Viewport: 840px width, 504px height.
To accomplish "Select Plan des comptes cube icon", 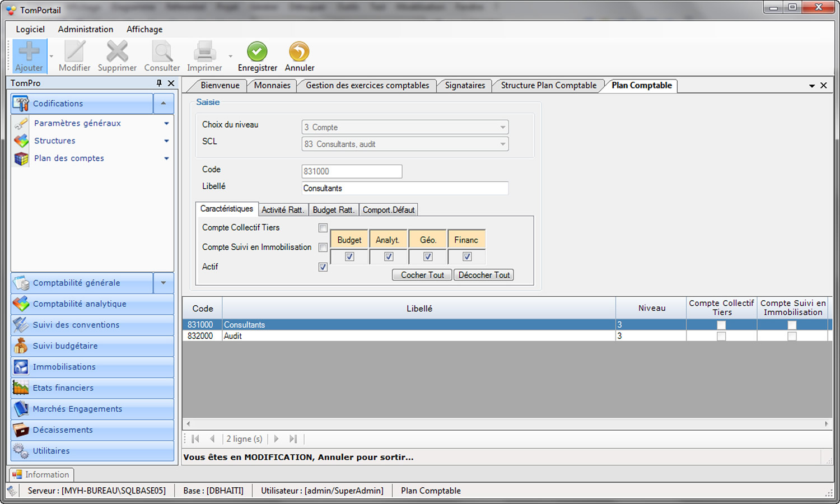I will click(x=21, y=158).
